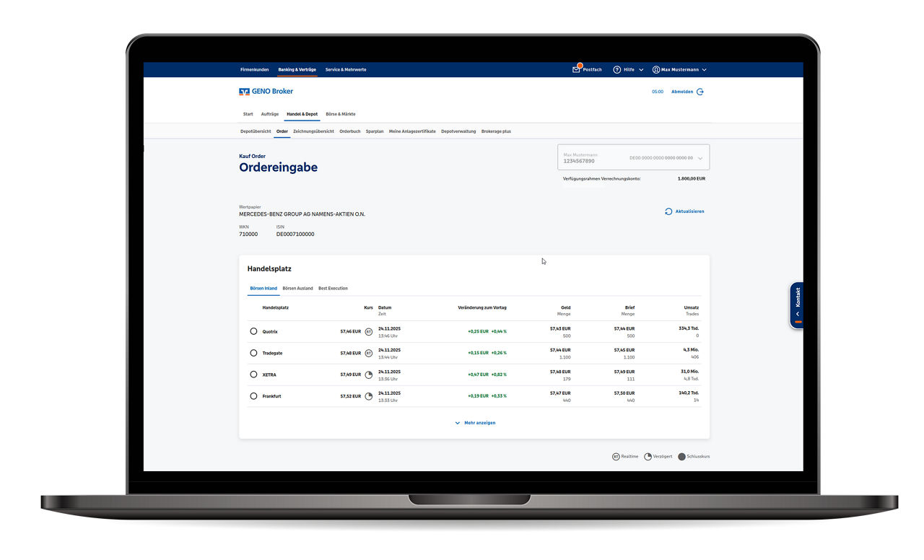This screenshot has height=560, width=924.
Task: Open the Hilfe dropdown chevron
Action: 640,69
